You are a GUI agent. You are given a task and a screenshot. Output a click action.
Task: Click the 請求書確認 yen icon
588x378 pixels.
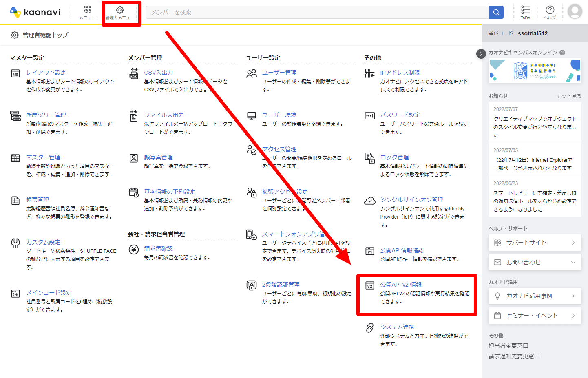pos(134,250)
